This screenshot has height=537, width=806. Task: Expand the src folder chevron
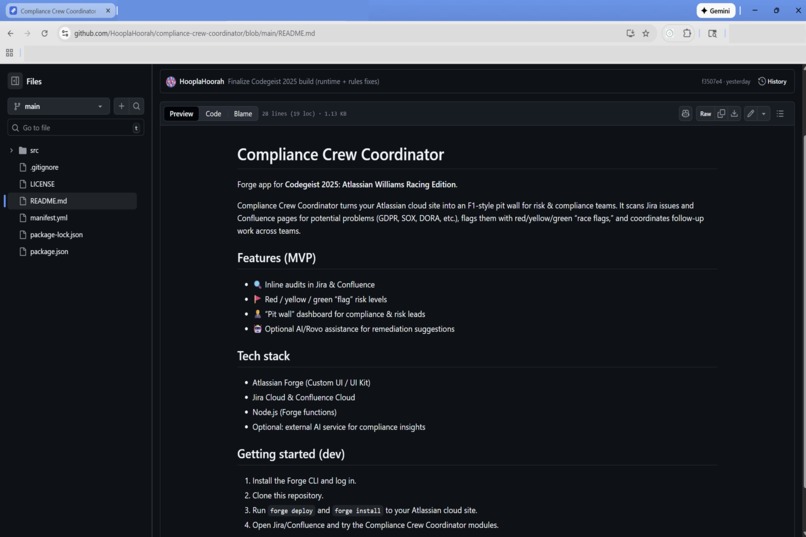[x=11, y=151]
